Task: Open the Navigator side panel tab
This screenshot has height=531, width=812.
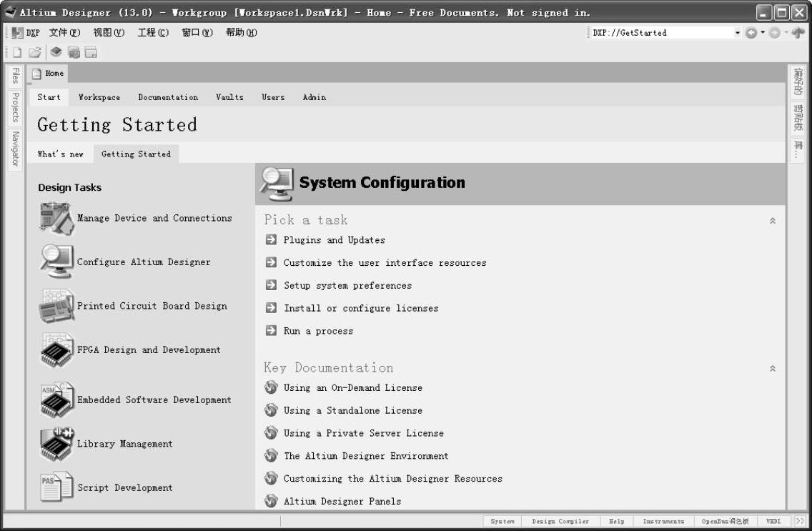Action: 16,149
